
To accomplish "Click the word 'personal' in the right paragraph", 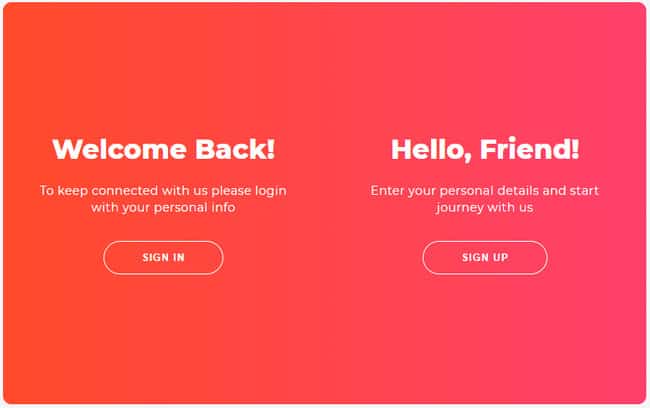I will [x=466, y=191].
